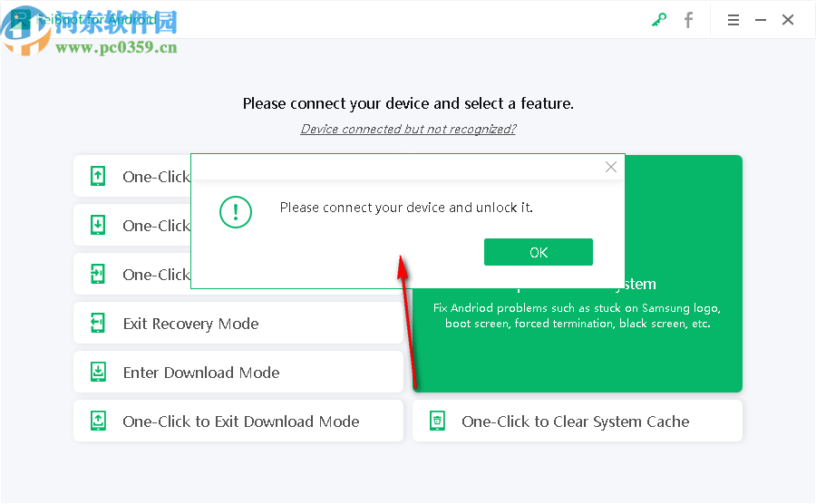This screenshot has width=816, height=504.
Task: Click the exclamation warning icon in dialog
Action: (x=236, y=212)
